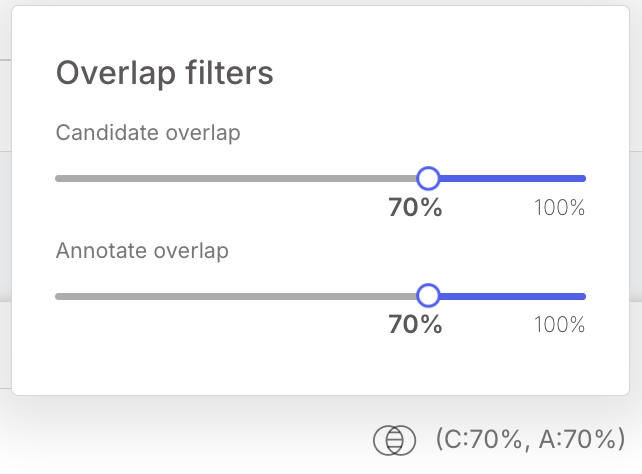Click the overlapping circles filter icon

[x=393, y=439]
